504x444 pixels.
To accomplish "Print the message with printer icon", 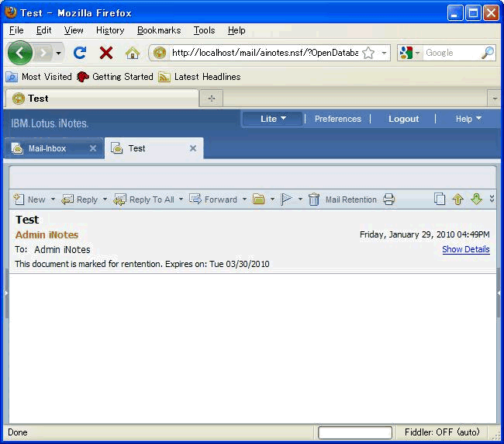I will coord(388,199).
